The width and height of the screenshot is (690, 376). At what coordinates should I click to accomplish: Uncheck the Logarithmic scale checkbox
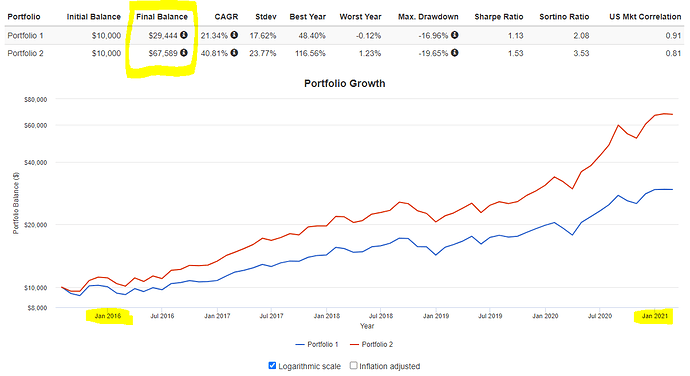pos(272,365)
